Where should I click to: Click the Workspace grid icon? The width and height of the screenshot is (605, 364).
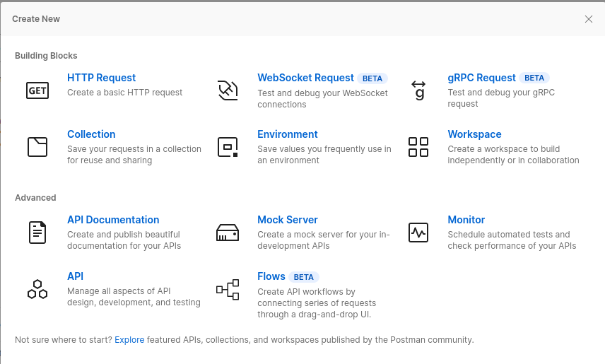click(418, 146)
